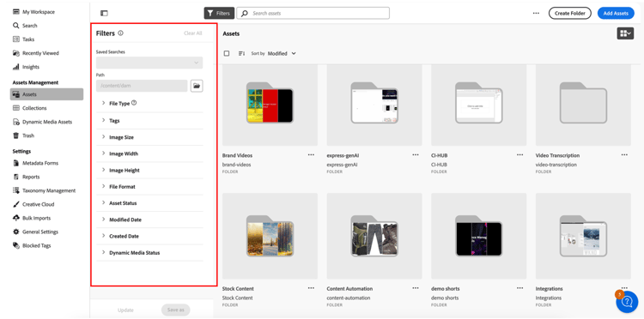Toggle the select all assets checkbox

227,53
